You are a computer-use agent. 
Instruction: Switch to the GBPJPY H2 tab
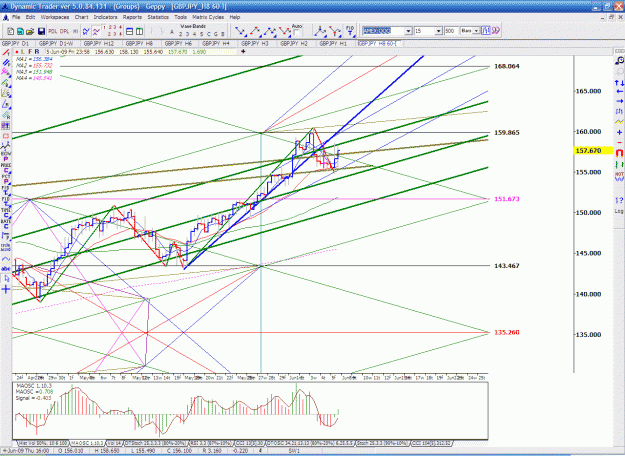tap(294, 43)
